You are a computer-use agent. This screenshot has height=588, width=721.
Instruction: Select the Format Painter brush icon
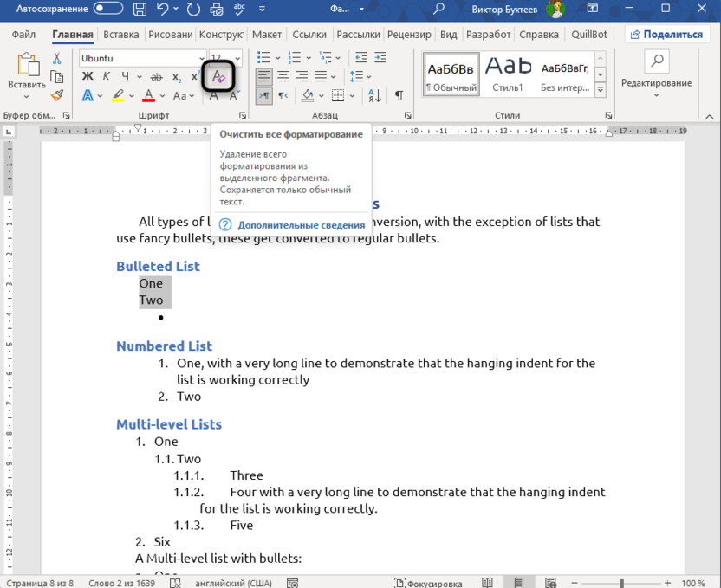click(x=57, y=96)
